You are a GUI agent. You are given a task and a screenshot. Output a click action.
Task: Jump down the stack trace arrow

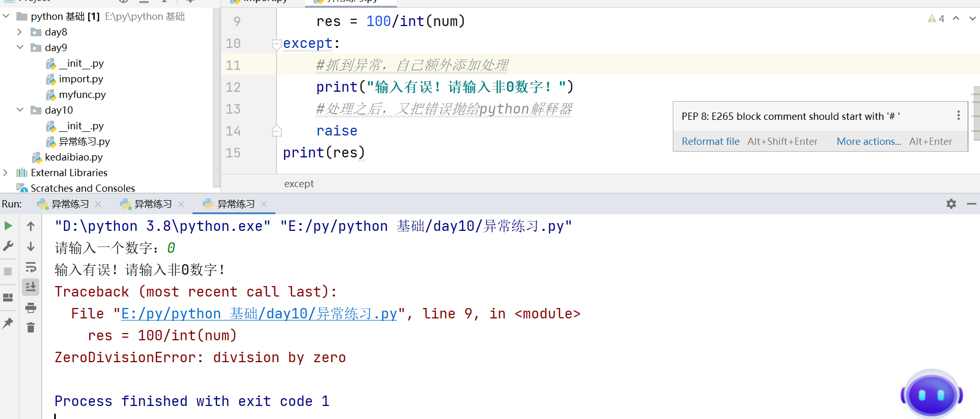pos(31,247)
